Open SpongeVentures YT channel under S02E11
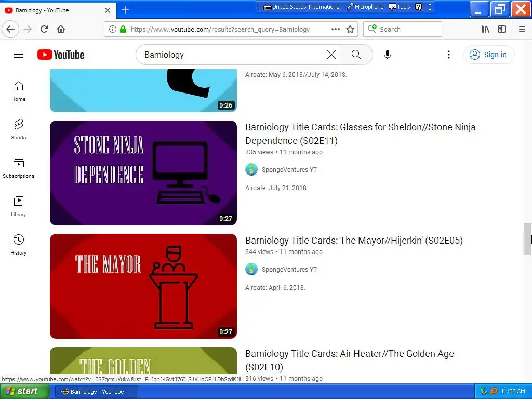The image size is (532, 399). tap(289, 170)
